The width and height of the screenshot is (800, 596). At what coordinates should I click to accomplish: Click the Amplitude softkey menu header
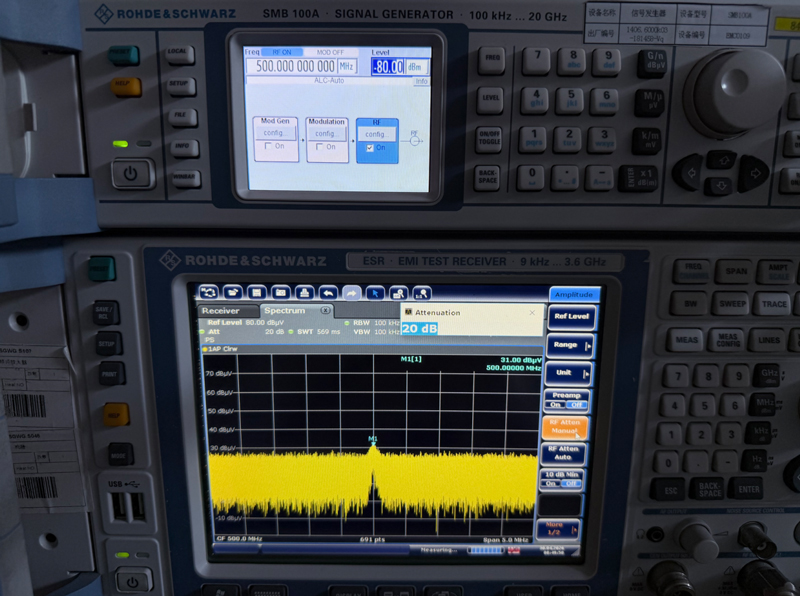coord(574,294)
